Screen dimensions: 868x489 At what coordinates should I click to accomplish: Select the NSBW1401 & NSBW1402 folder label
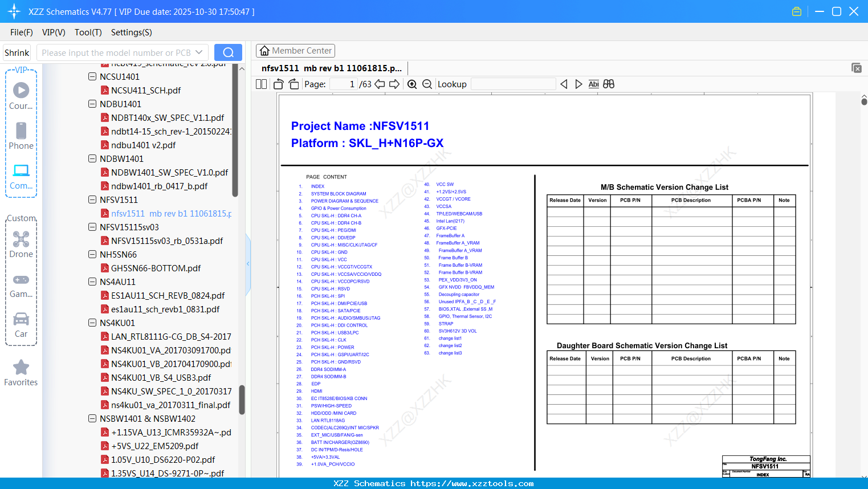[148, 418]
